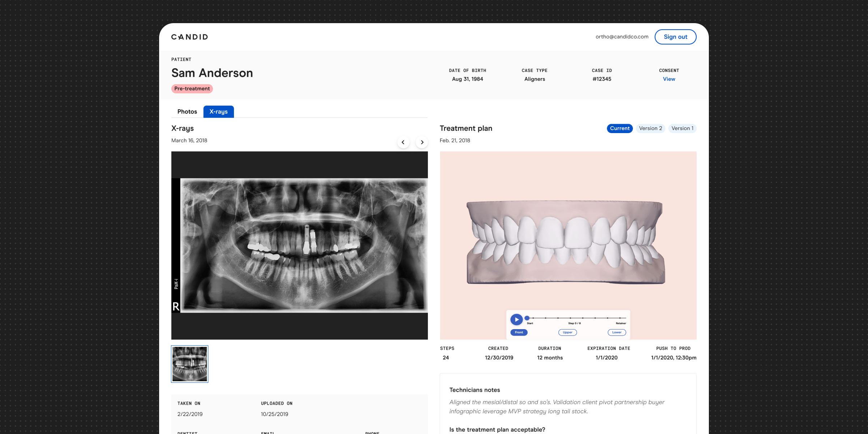
Task: Play the treatment plan animation
Action: pyautogui.click(x=516, y=319)
